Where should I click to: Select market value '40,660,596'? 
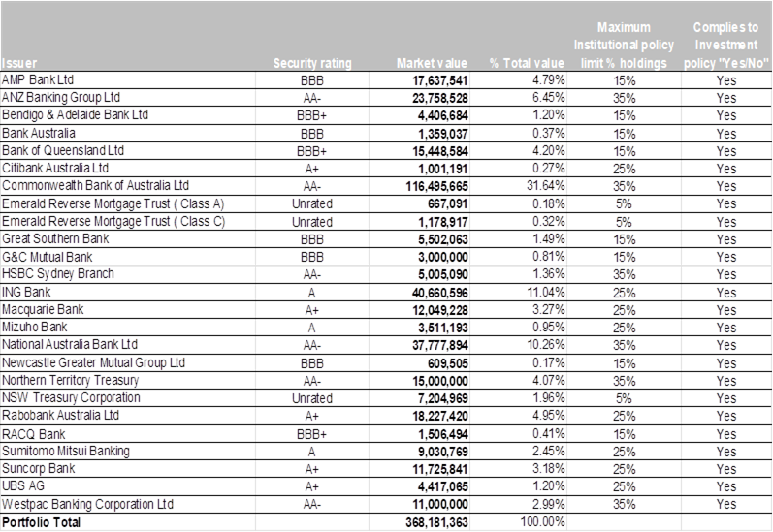pyautogui.click(x=439, y=293)
